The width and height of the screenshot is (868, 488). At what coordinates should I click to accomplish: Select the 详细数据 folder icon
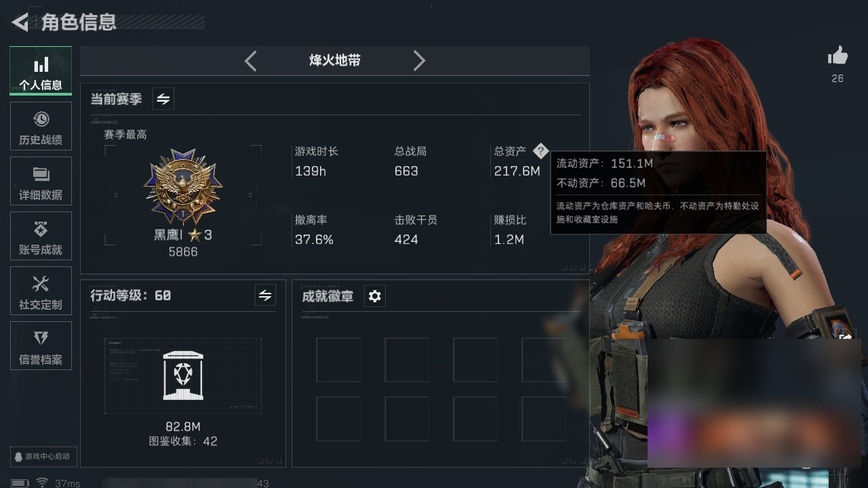point(41,174)
